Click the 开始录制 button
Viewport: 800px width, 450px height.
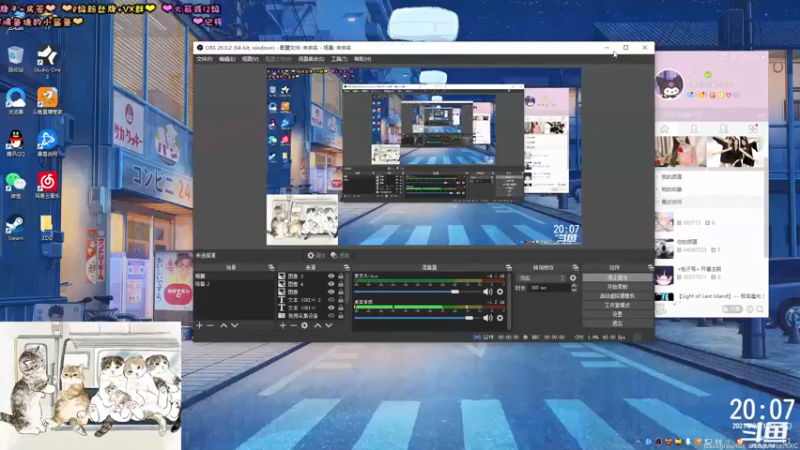(617, 287)
